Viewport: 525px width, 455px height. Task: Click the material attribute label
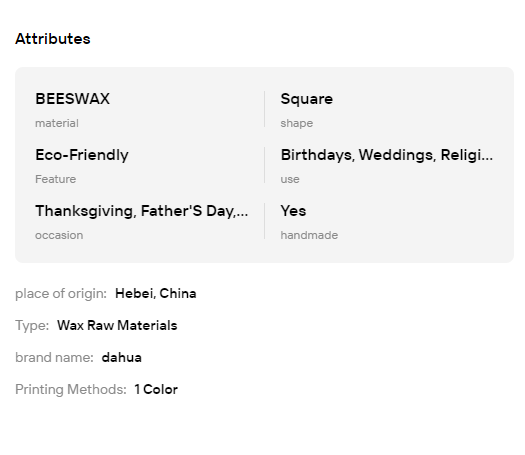[x=57, y=123]
